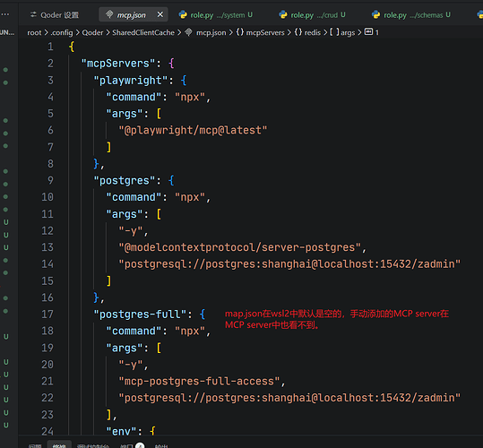Close the mcp.json editor tab

click(160, 14)
